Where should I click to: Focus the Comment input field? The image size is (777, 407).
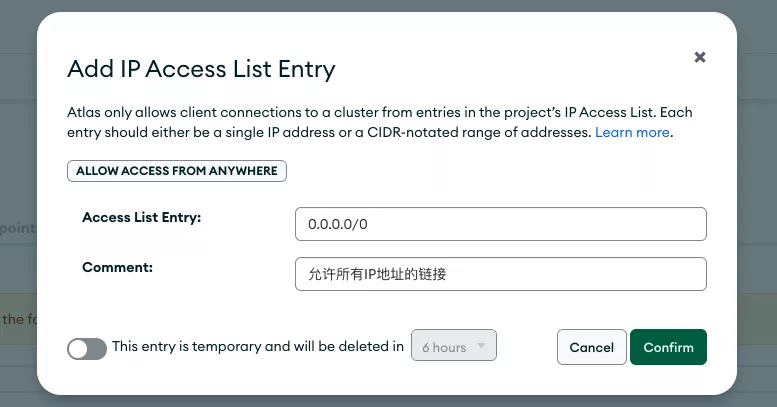500,274
